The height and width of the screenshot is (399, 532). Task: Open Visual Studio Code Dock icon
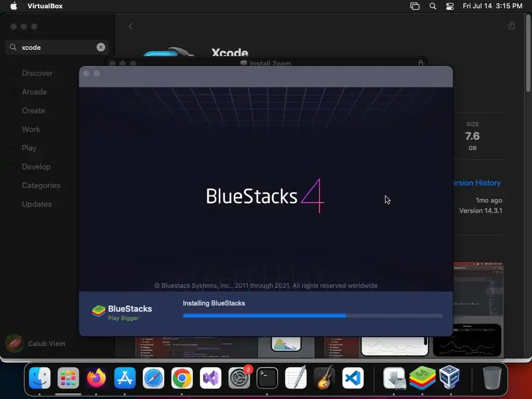[x=353, y=378]
